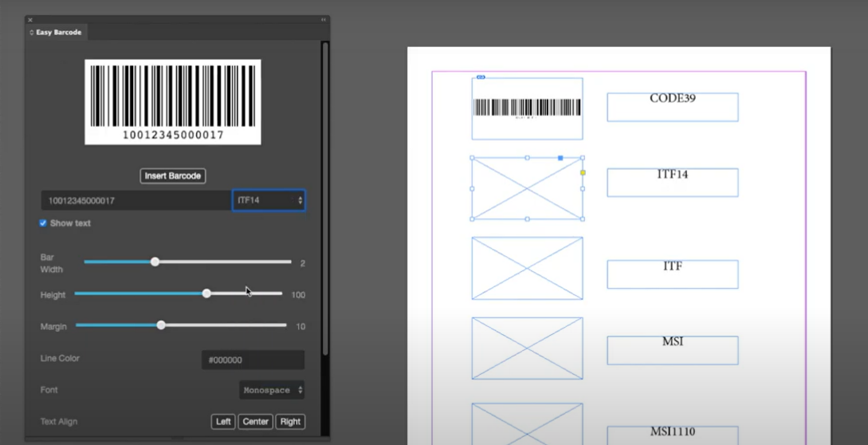The height and width of the screenshot is (445, 868).
Task: Click the Font label
Action: tap(49, 390)
